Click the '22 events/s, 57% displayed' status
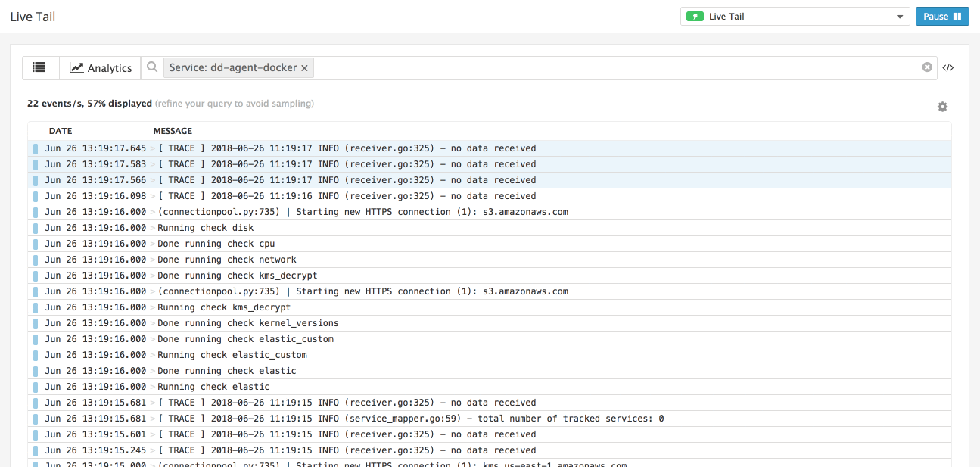Image resolution: width=980 pixels, height=467 pixels. click(89, 104)
